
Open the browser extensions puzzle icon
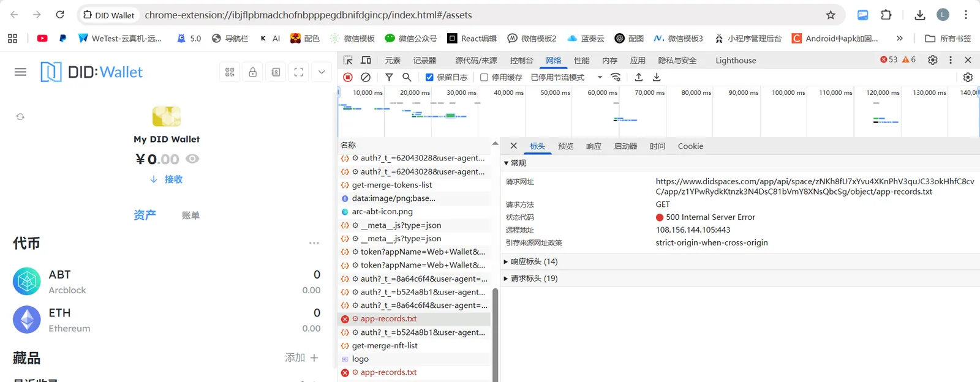pos(886,15)
